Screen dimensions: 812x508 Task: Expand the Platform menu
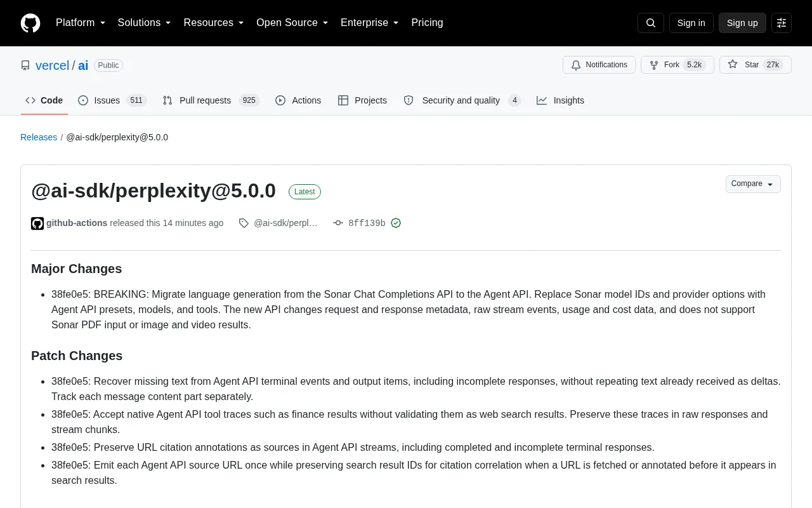81,23
